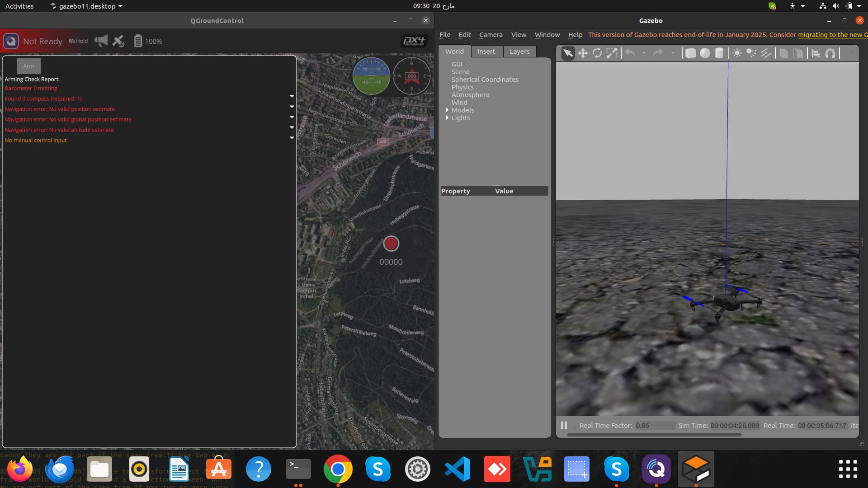Click the attitude indicator instrument
Image resolution: width=868 pixels, height=488 pixels.
371,75
